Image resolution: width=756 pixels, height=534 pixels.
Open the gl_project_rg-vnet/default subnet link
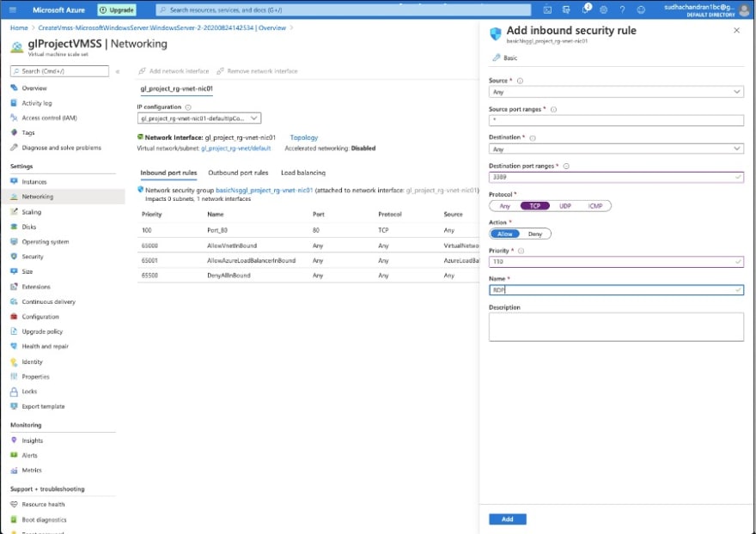click(235, 148)
